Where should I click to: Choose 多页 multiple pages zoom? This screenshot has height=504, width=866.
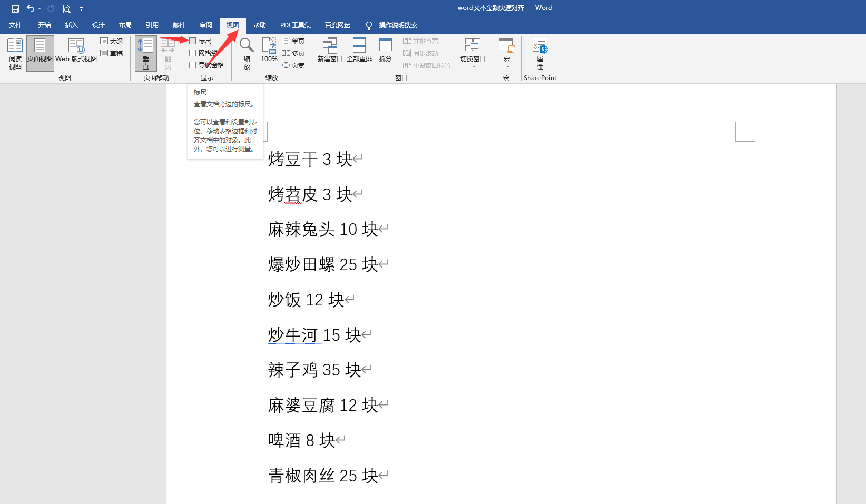point(293,53)
